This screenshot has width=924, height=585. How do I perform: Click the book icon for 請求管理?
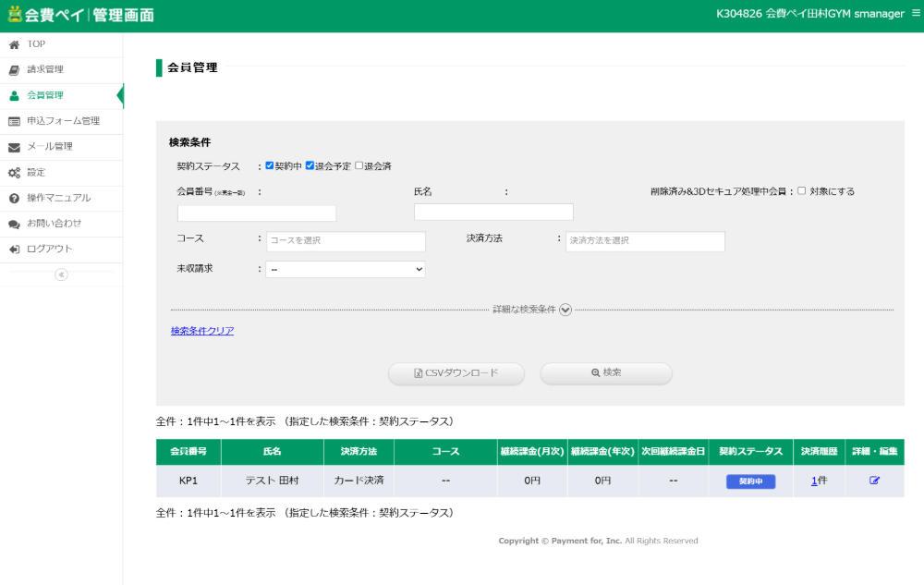(14, 70)
